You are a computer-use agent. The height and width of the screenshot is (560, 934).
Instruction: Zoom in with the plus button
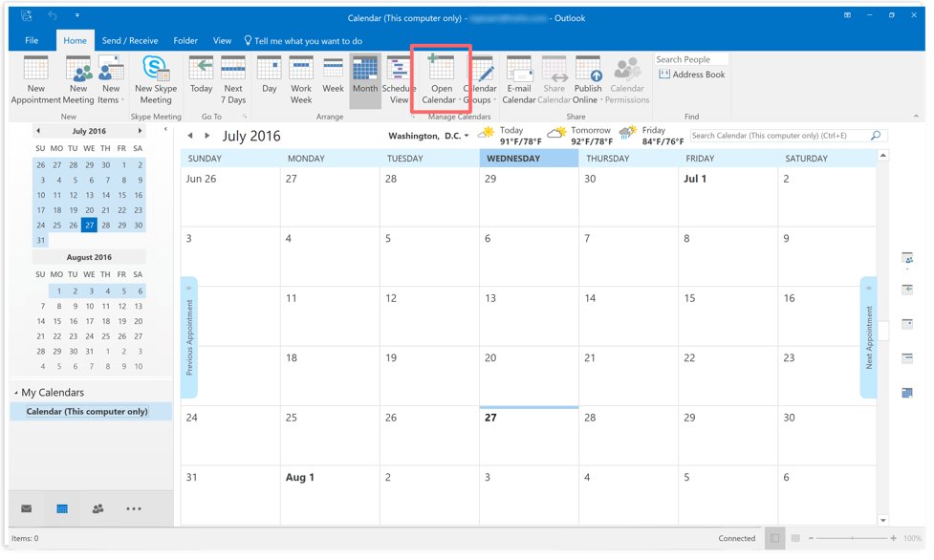[894, 538]
